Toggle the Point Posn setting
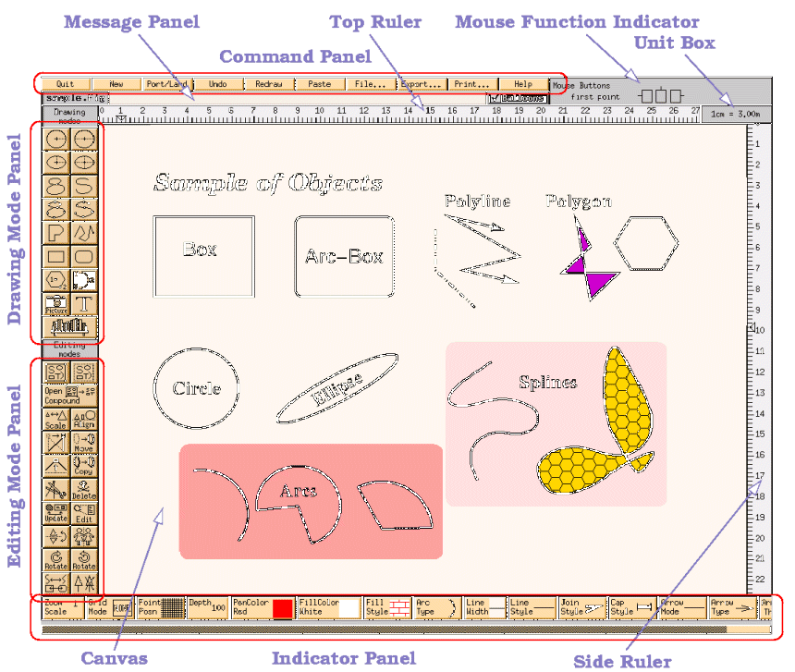The width and height of the screenshot is (795, 672). (x=160, y=607)
